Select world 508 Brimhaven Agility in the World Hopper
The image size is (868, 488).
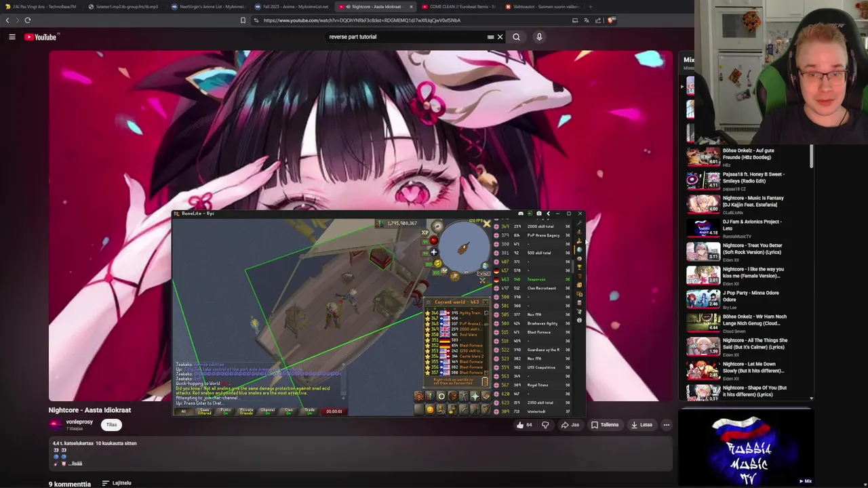pyautogui.click(x=533, y=323)
